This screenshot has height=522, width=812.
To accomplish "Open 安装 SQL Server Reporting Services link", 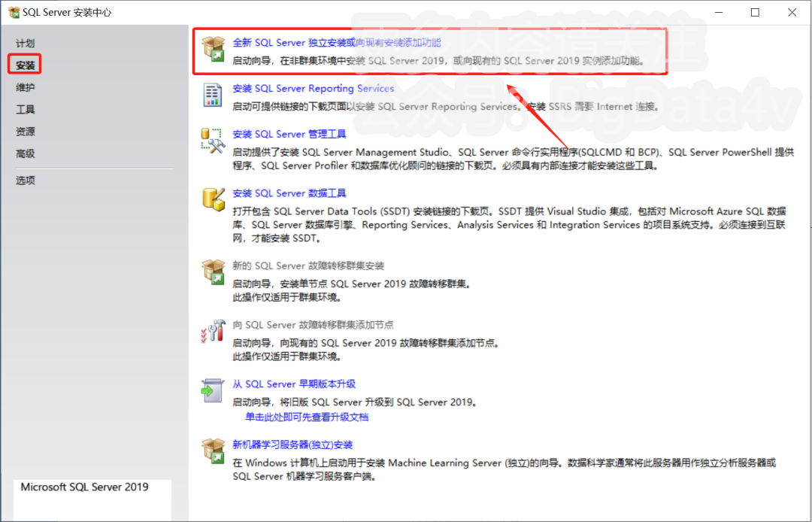I will point(314,89).
